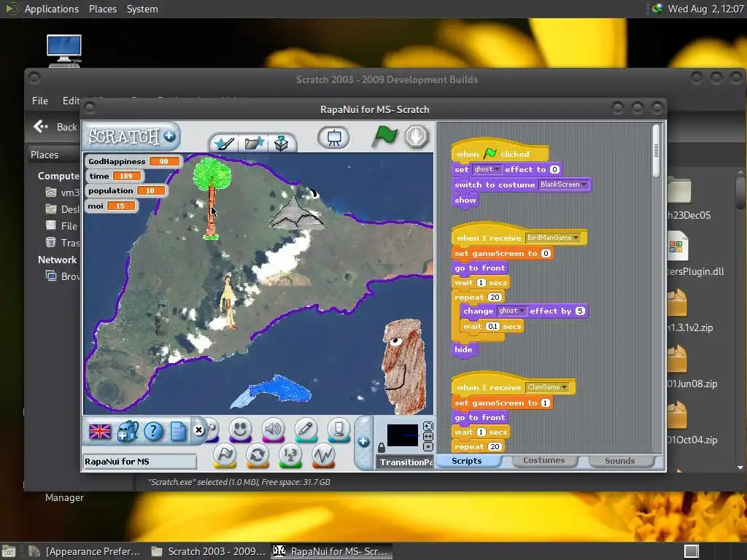Click the plus on the sprite pane handle
This screenshot has width=747, height=560.
(363, 442)
